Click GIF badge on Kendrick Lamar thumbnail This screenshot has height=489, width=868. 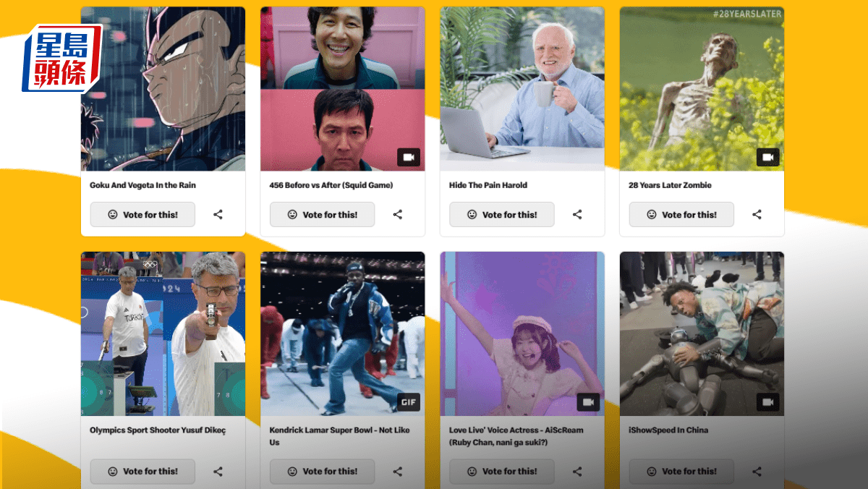point(408,402)
